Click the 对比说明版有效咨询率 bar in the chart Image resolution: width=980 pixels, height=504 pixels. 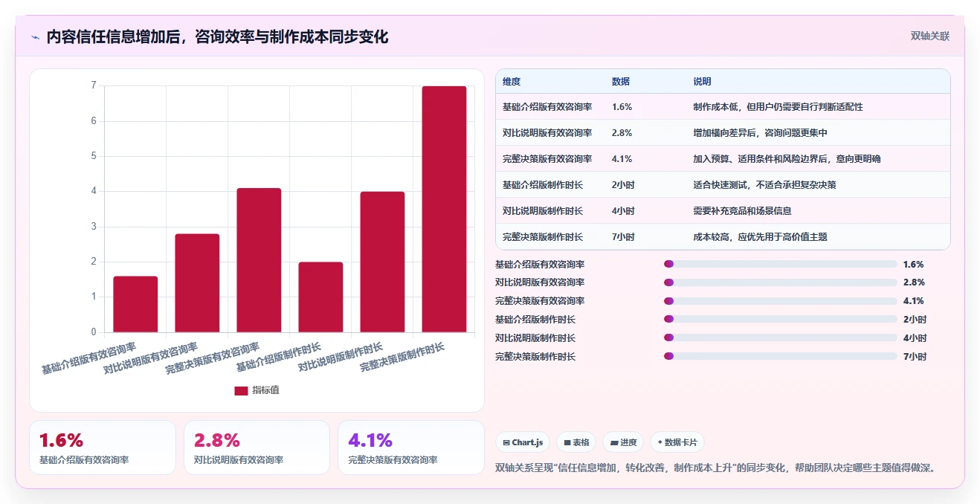point(197,283)
